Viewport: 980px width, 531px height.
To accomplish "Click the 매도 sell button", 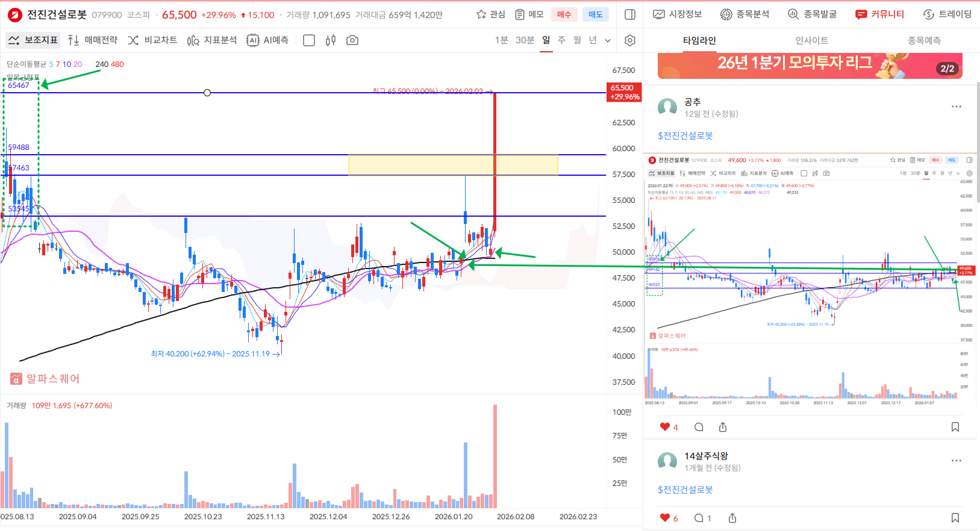I will point(596,14).
